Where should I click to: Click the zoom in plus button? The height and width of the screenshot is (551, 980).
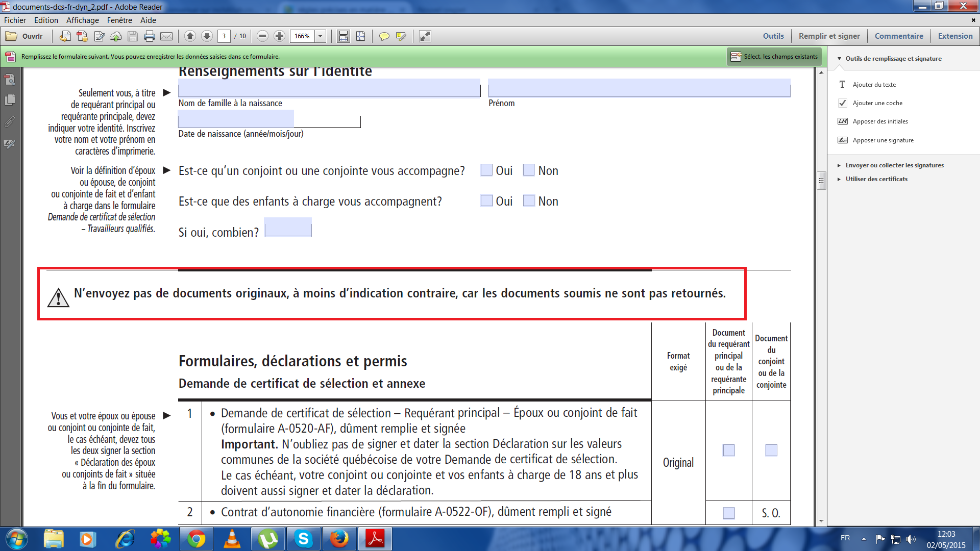(x=279, y=36)
